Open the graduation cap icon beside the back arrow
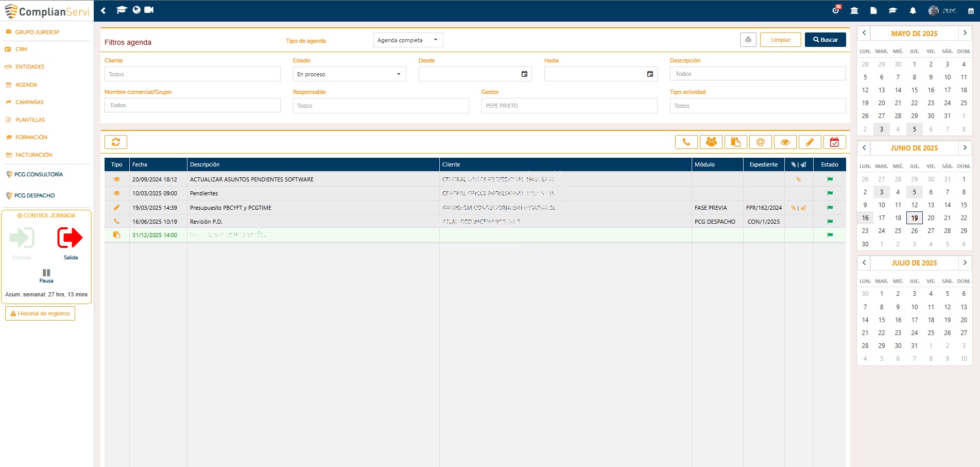The height and width of the screenshot is (467, 980). coord(122,10)
